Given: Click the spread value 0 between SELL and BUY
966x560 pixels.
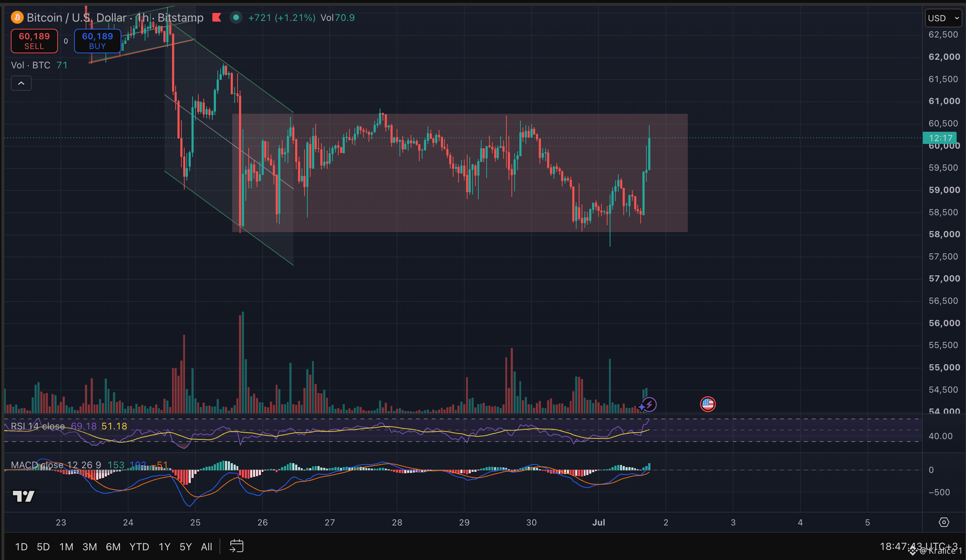Looking at the screenshot, I should click(x=66, y=41).
